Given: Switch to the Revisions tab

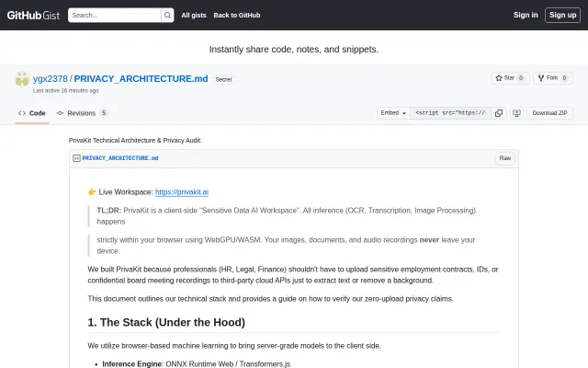Looking at the screenshot, I should 82,113.
